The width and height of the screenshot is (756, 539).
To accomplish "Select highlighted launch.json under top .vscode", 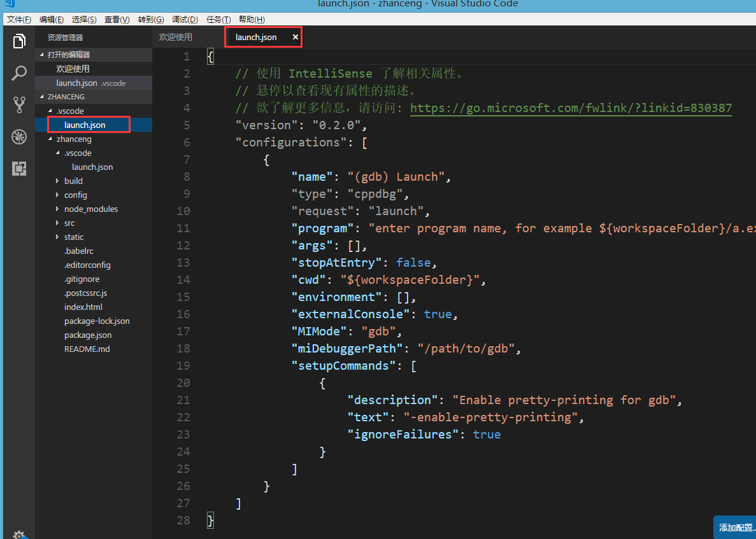I will coord(94,125).
